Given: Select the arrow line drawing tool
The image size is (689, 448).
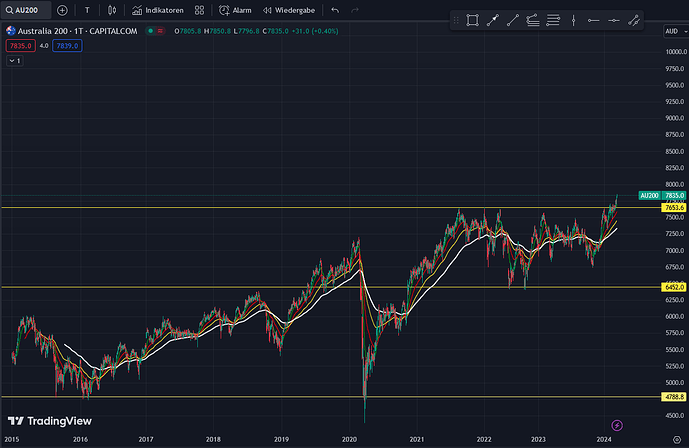Looking at the screenshot, I should [x=493, y=20].
